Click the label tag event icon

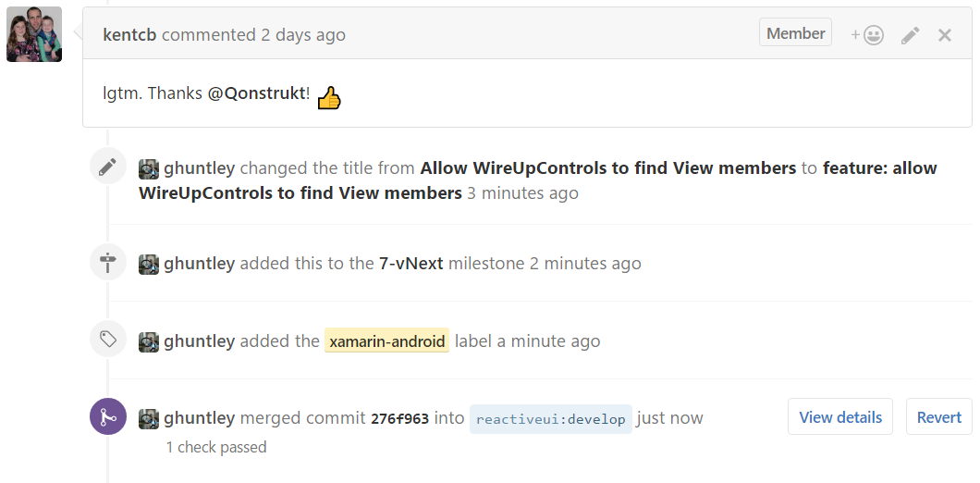pyautogui.click(x=108, y=339)
